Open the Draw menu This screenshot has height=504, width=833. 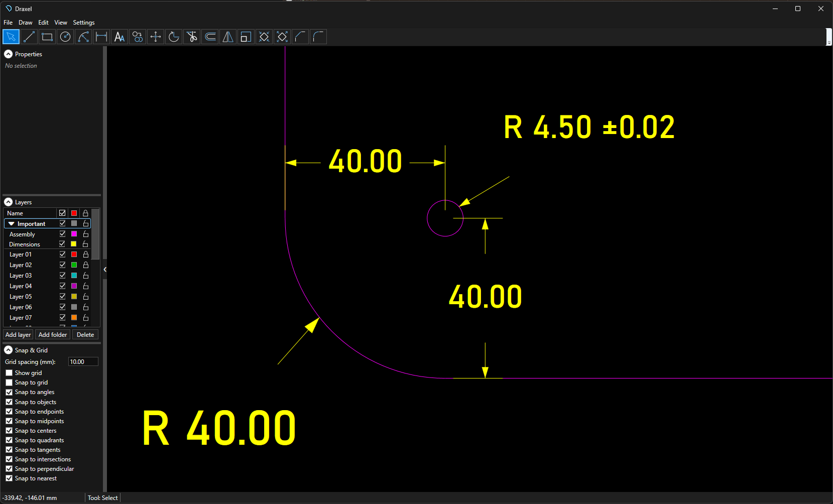(x=25, y=23)
